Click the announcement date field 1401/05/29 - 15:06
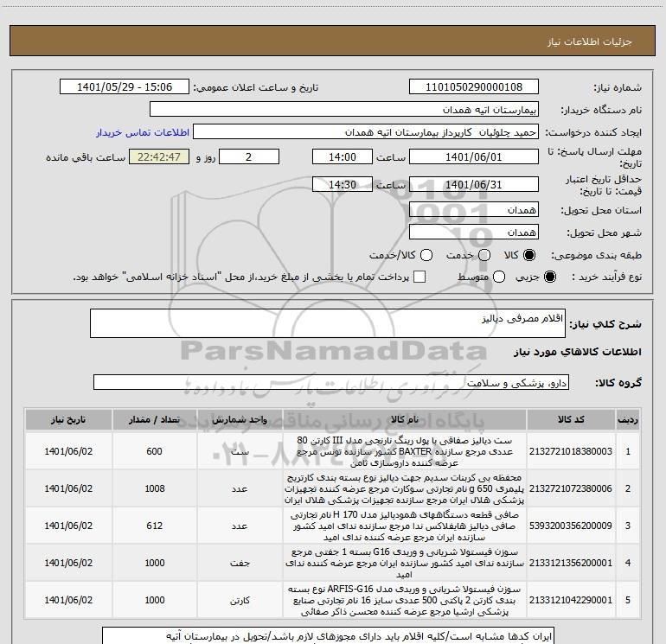The width and height of the screenshot is (666, 644). (x=125, y=86)
